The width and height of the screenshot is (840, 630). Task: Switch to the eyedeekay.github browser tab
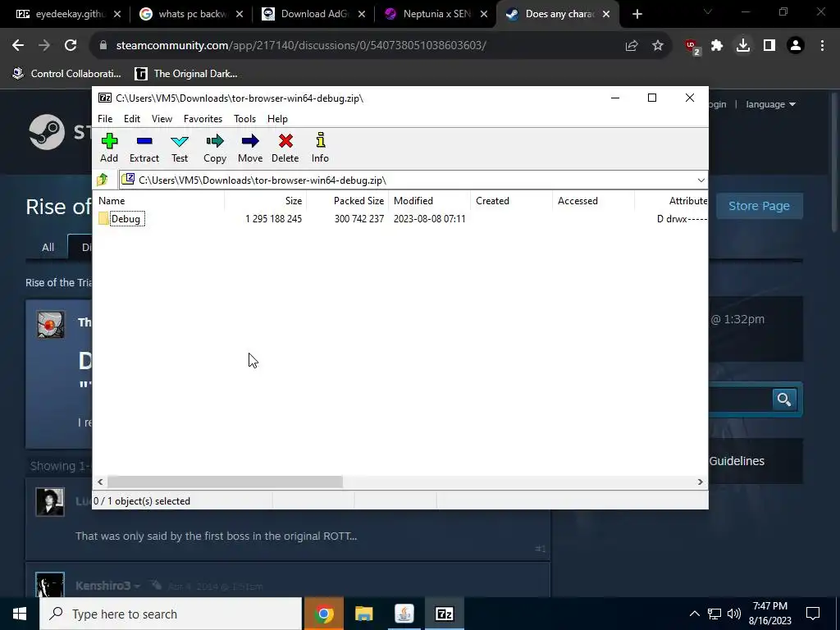[x=69, y=14]
